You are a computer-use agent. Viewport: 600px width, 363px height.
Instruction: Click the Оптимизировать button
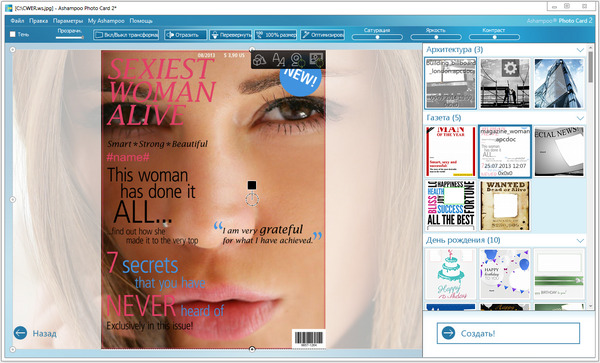[322, 35]
